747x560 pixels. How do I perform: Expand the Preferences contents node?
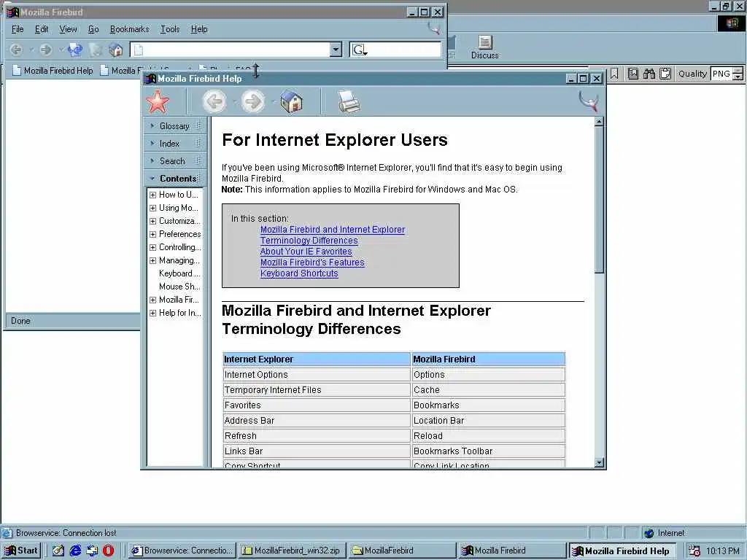(x=152, y=234)
